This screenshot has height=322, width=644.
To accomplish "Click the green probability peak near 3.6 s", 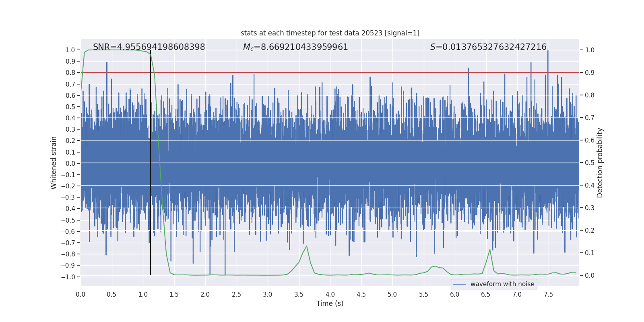I will click(x=306, y=246).
